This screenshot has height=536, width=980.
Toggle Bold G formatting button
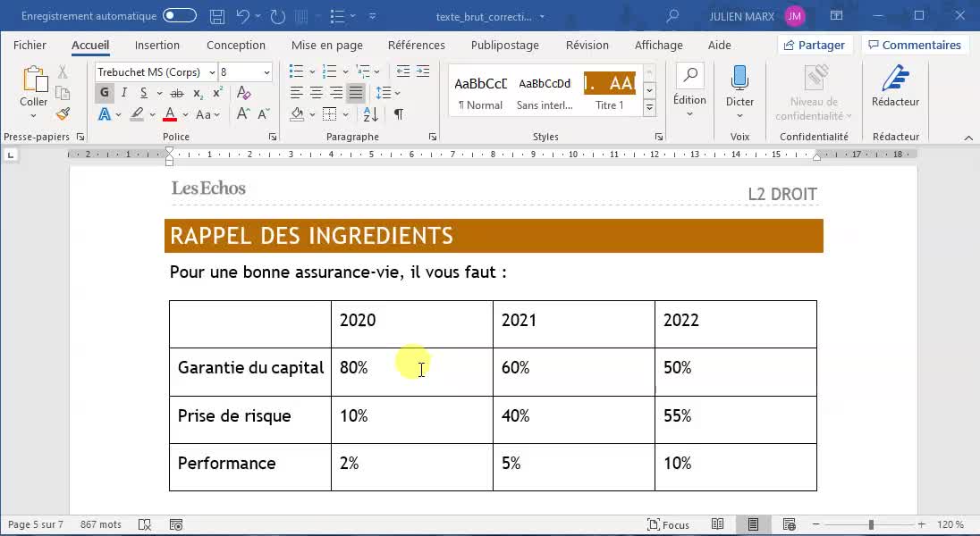point(105,93)
